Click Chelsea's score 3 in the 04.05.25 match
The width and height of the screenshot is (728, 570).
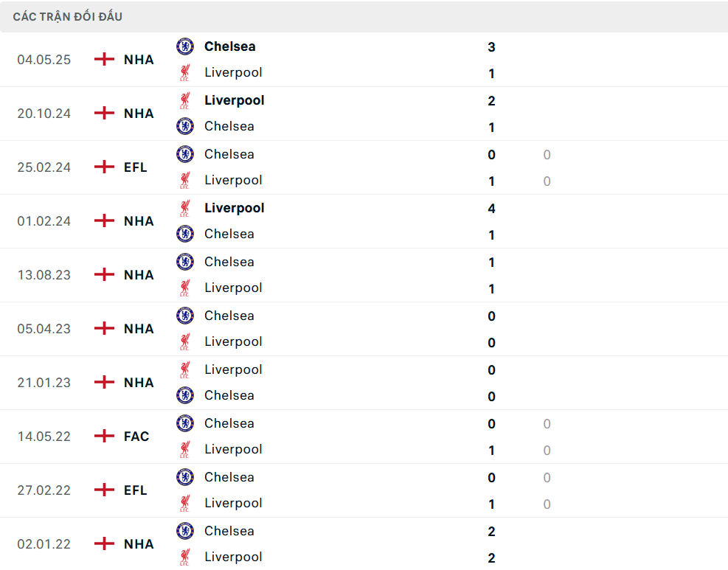point(491,47)
